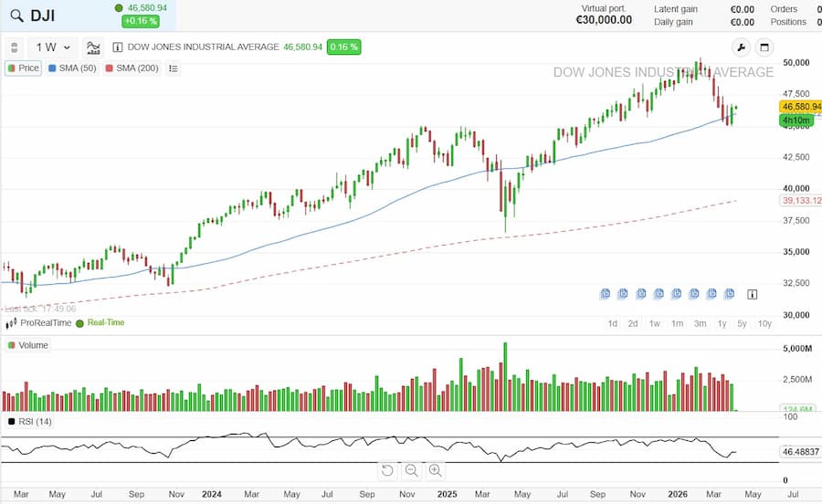Open the 1 W timeframe dropdown
This screenshot has height=504, width=822.
tap(53, 47)
